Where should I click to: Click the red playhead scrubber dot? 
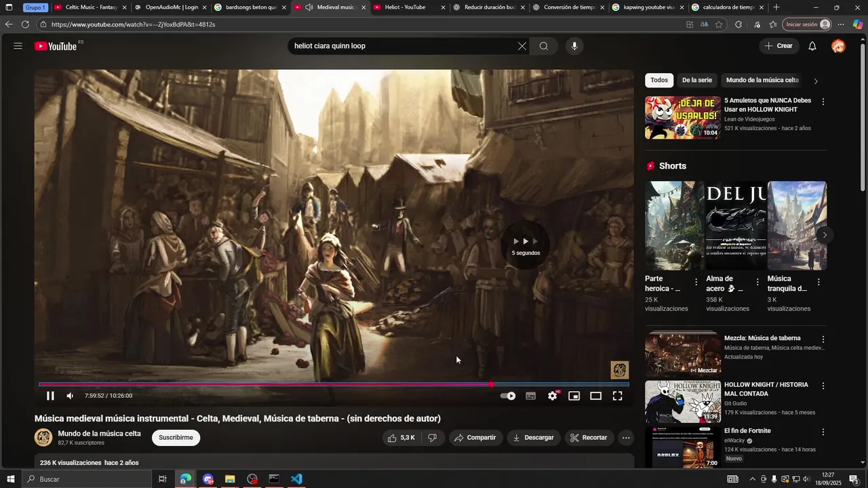[x=491, y=384]
